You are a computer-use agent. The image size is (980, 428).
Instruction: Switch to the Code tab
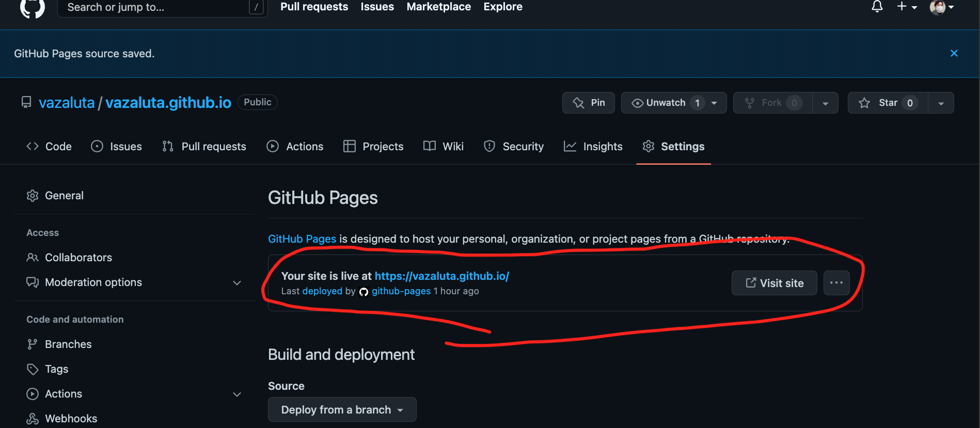pos(49,147)
